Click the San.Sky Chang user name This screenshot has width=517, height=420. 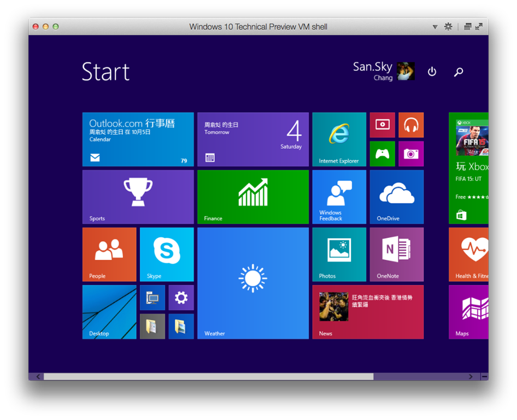[373, 71]
